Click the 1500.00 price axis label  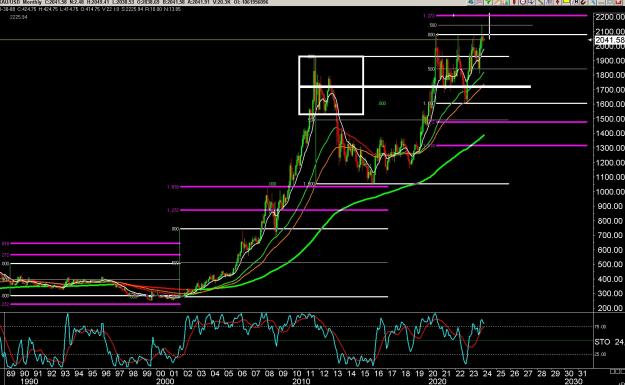tap(609, 119)
